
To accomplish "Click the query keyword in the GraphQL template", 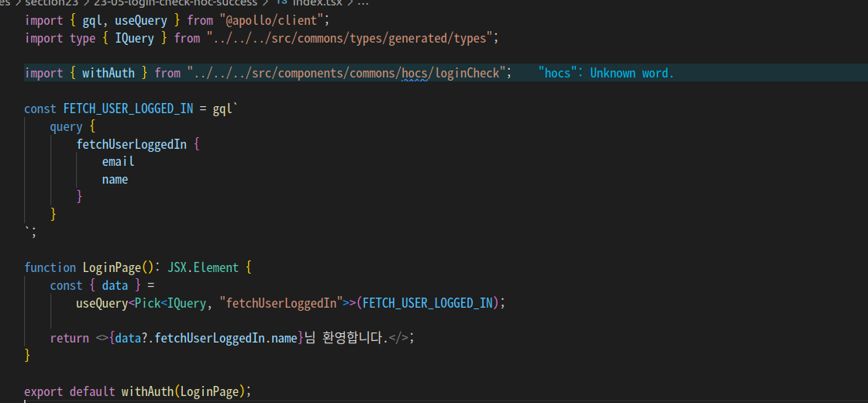I will pyautogui.click(x=66, y=127).
